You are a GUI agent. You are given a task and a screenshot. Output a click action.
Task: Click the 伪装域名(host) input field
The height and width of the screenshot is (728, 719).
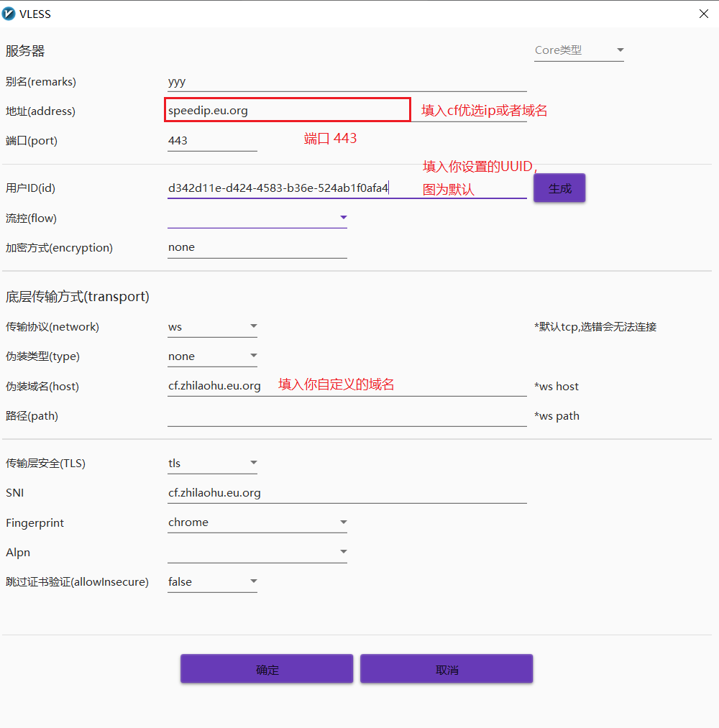(x=347, y=386)
